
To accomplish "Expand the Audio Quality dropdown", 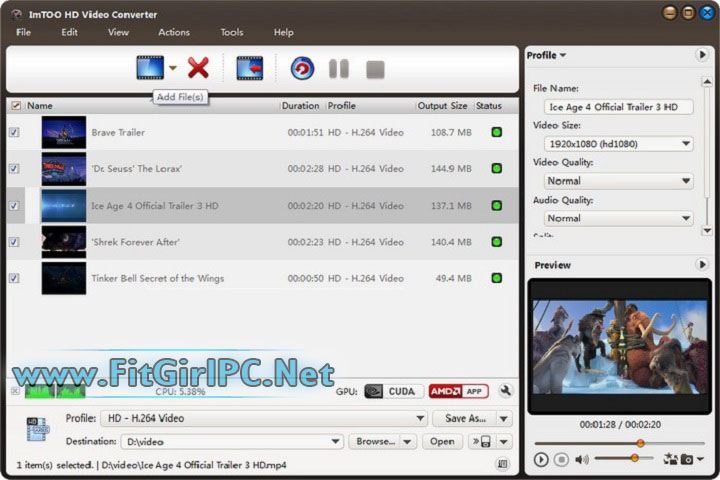I will 619,218.
